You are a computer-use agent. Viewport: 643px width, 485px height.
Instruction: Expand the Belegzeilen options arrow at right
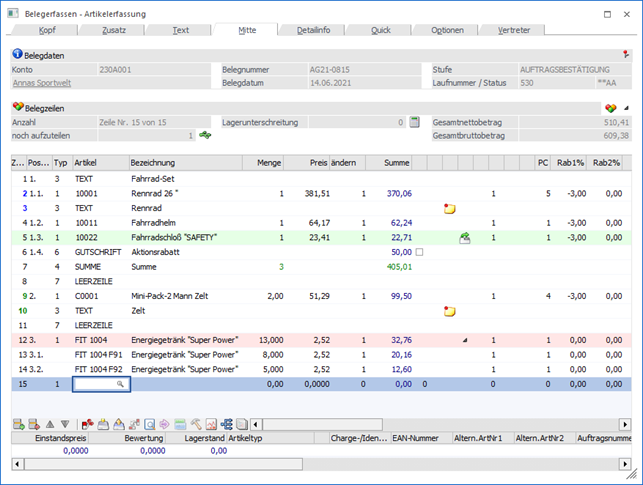pyautogui.click(x=626, y=107)
